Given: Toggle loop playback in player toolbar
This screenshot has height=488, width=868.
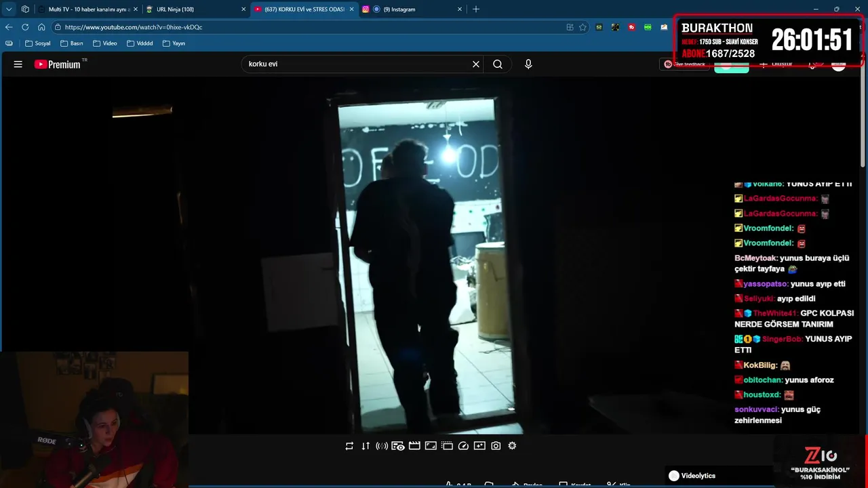Looking at the screenshot, I should (x=349, y=446).
